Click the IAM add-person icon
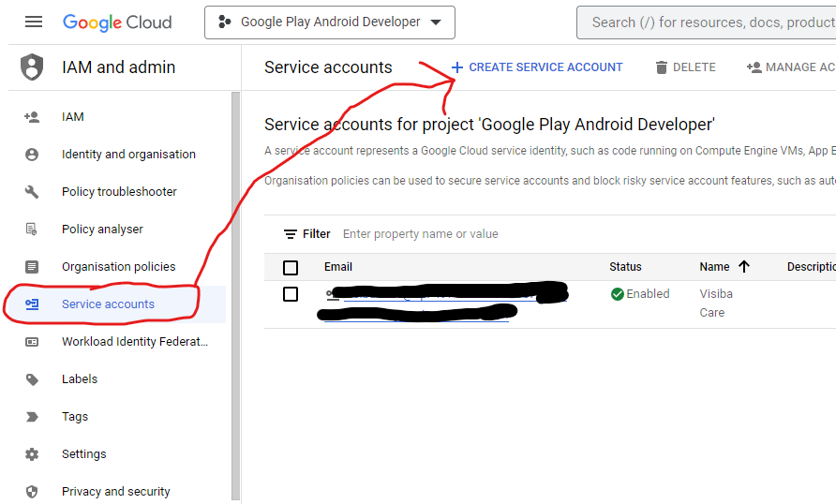Screen dimensions: 836x504 tap(32, 117)
